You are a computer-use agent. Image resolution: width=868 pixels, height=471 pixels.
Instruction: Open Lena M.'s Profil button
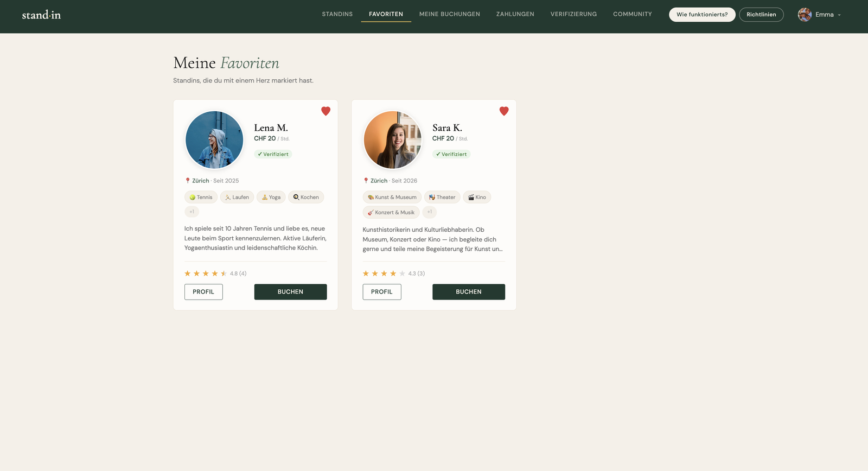coord(203,292)
